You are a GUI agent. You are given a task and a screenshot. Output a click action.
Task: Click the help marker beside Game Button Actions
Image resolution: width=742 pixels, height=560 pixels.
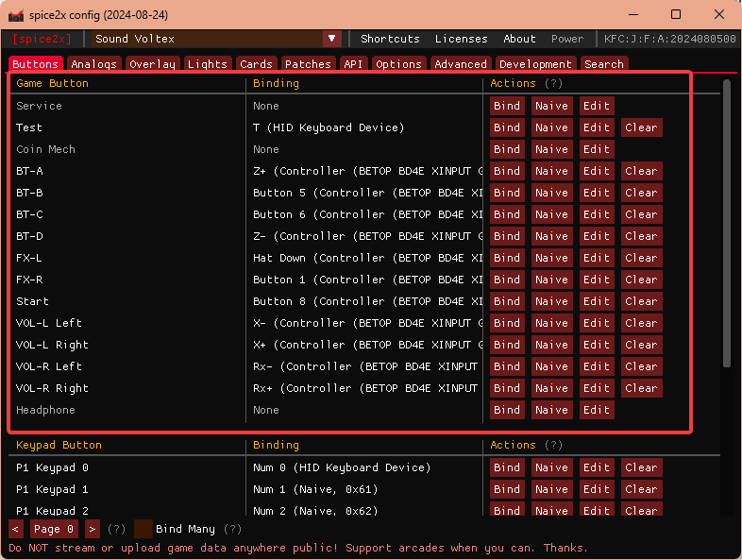click(x=553, y=83)
